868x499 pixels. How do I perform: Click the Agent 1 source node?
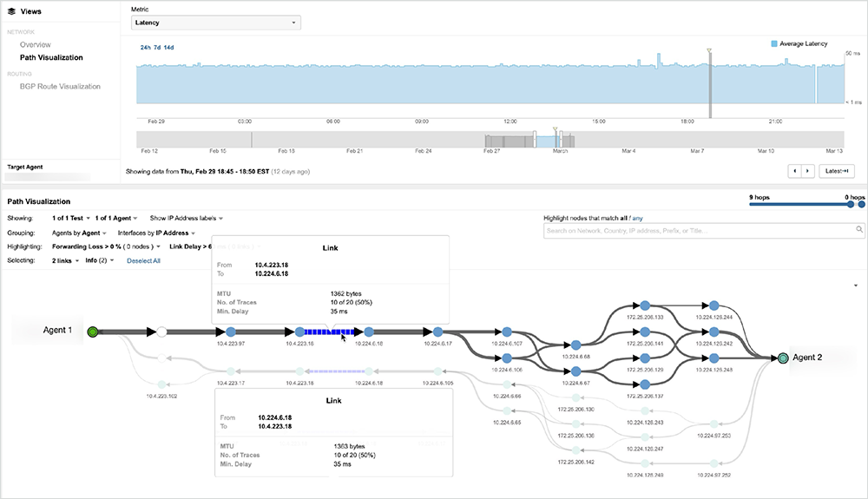(93, 331)
